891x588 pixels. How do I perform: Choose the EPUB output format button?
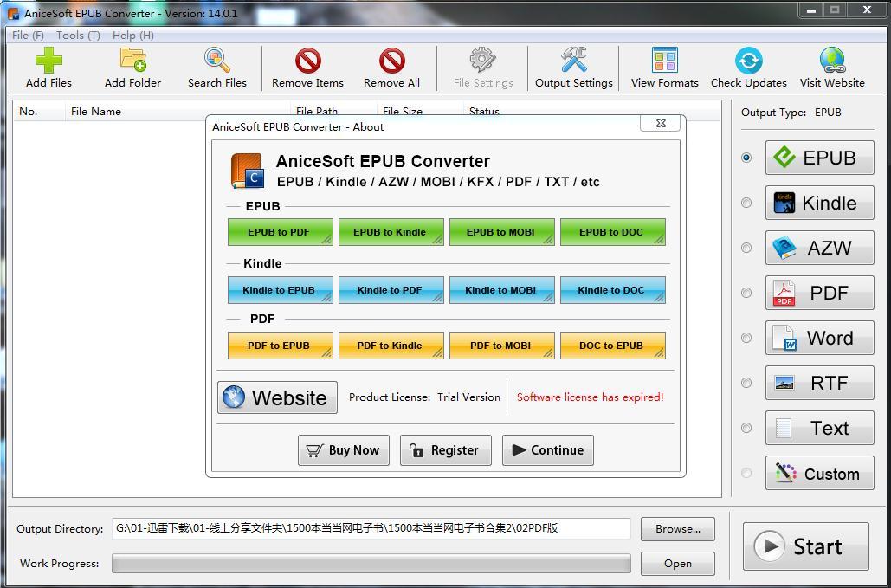[819, 158]
